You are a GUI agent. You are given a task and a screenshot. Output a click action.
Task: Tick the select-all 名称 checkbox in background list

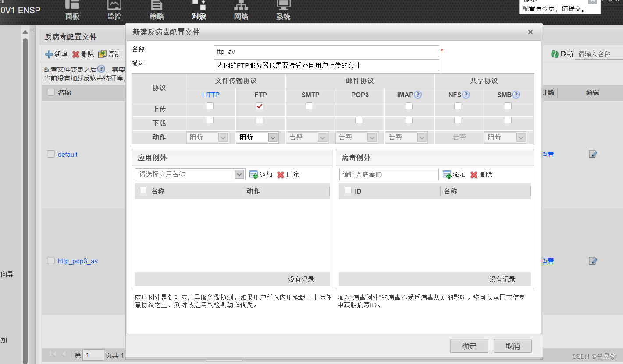point(51,92)
